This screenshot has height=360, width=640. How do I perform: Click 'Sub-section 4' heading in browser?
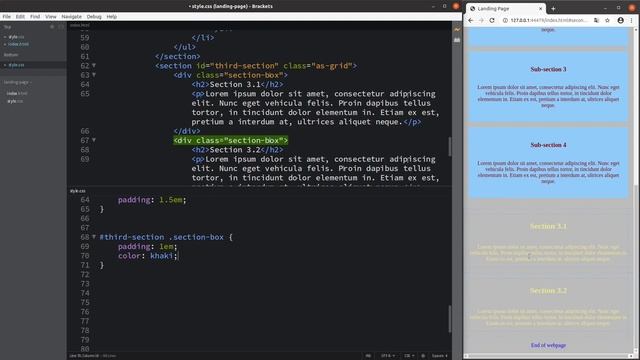point(548,145)
